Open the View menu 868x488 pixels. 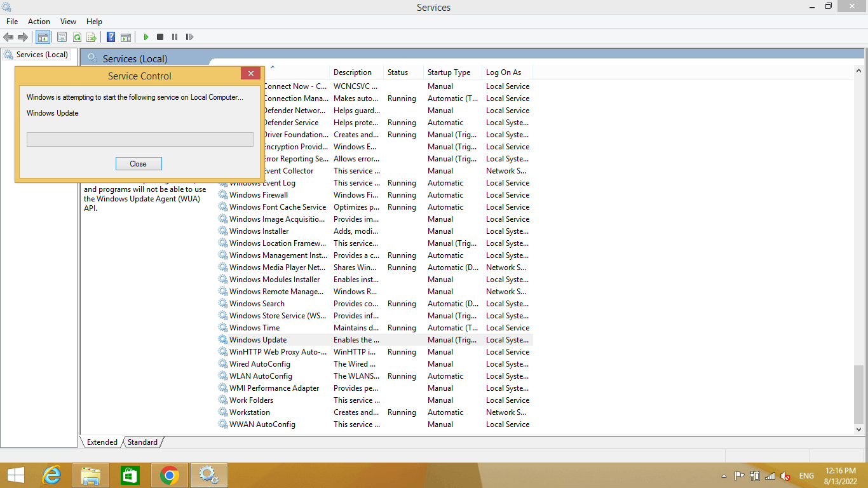click(68, 22)
